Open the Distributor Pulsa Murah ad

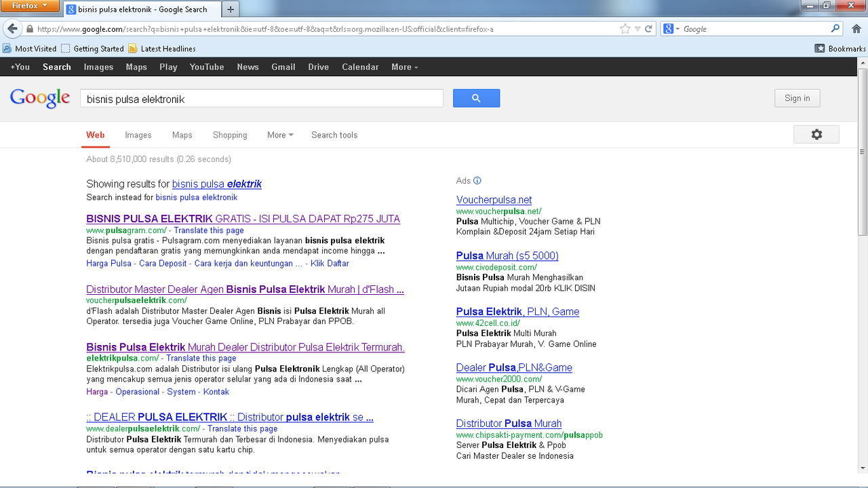coord(509,424)
